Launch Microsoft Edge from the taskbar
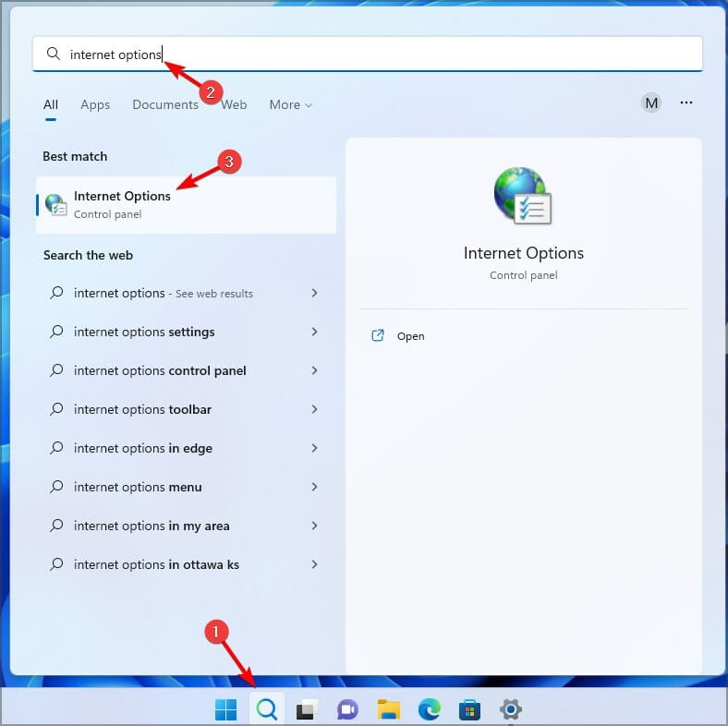 pos(430,709)
